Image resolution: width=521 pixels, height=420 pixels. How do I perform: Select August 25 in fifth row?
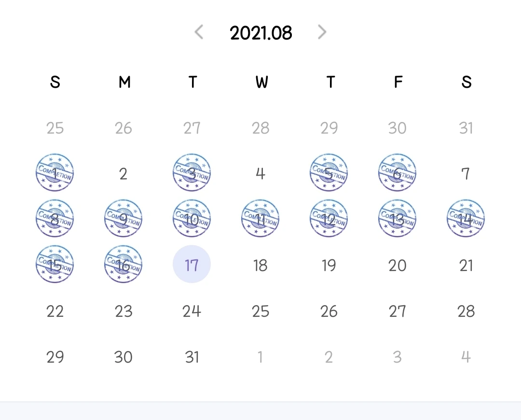260,311
